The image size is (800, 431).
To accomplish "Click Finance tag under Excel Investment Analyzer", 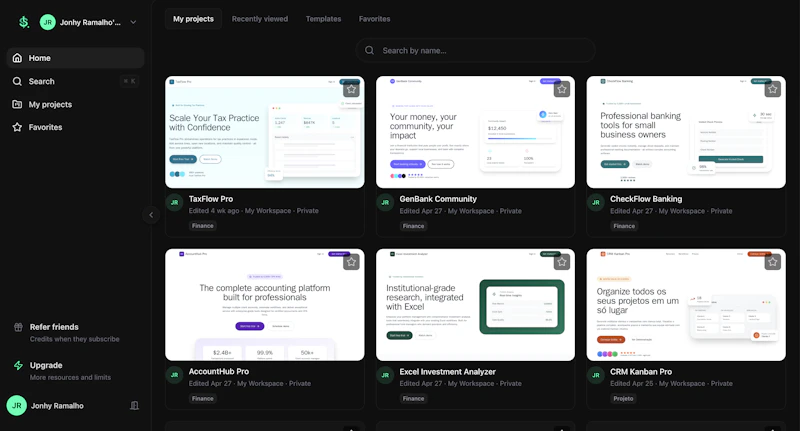I will click(413, 398).
